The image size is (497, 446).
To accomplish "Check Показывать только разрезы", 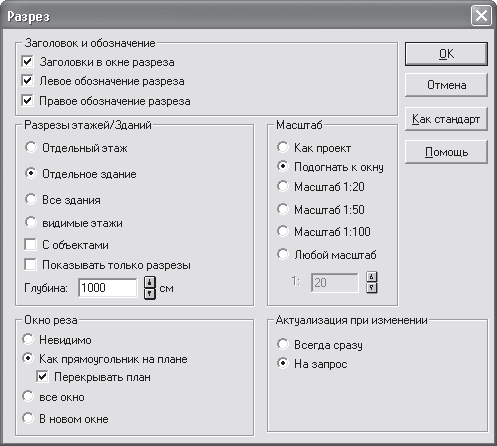I will pos(30,265).
